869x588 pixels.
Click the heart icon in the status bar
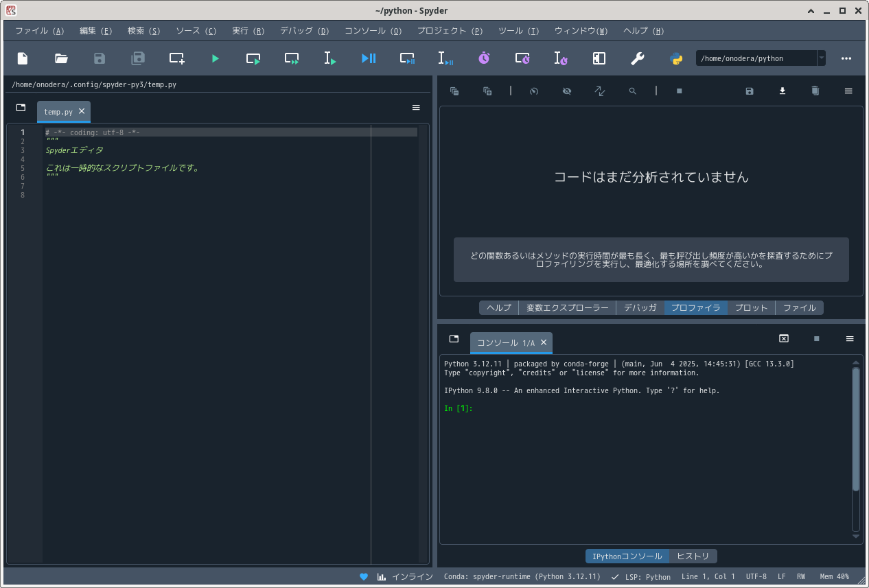tap(364, 577)
